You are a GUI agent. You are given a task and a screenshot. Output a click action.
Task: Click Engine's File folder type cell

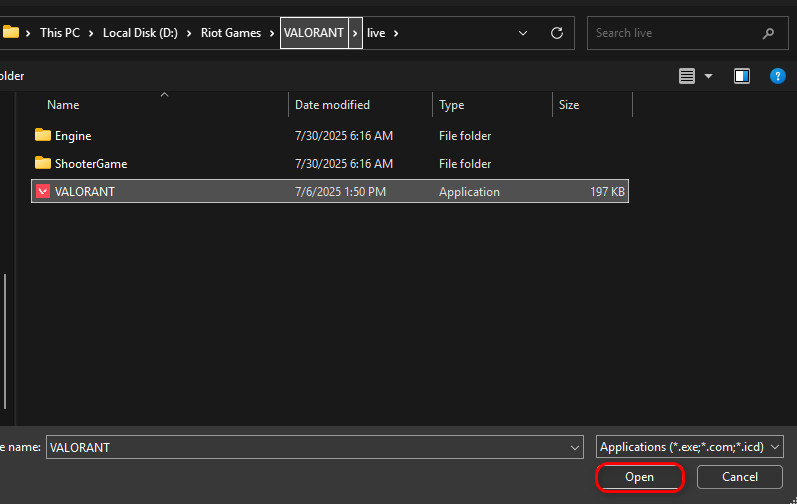point(465,136)
